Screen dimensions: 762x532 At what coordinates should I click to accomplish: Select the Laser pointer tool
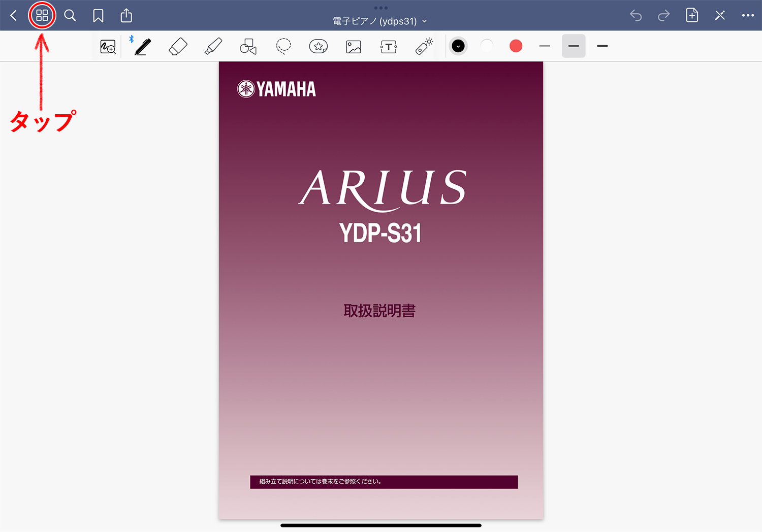point(424,46)
